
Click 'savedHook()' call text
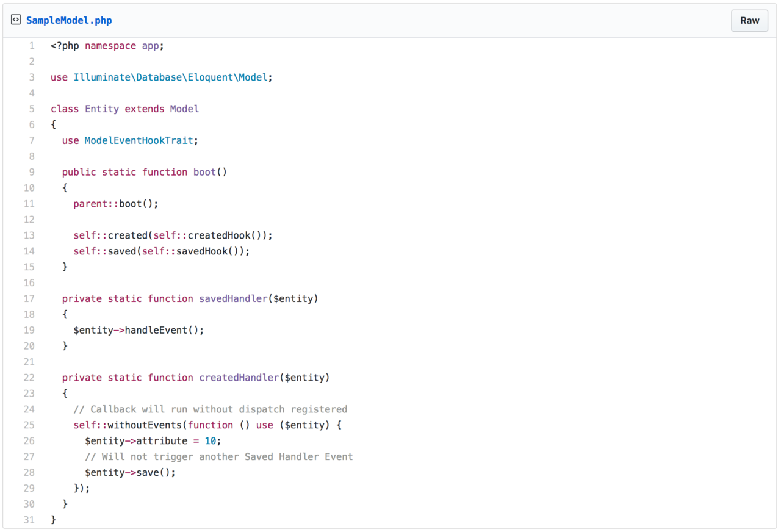[208, 251]
